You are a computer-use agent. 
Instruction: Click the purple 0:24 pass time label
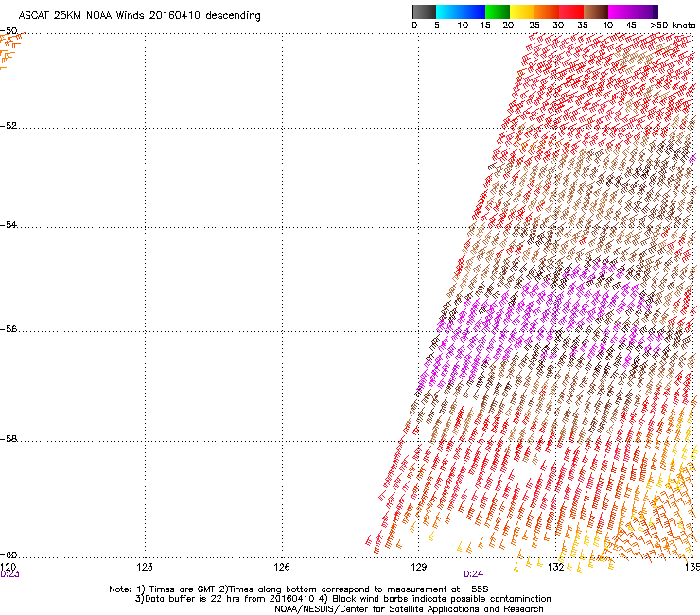(x=474, y=574)
